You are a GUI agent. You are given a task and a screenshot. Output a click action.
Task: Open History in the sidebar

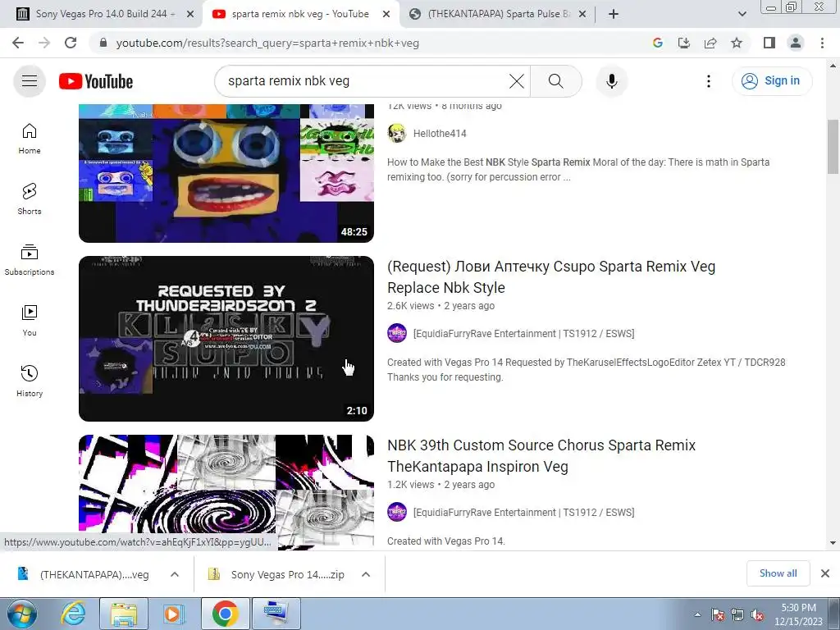(x=30, y=381)
